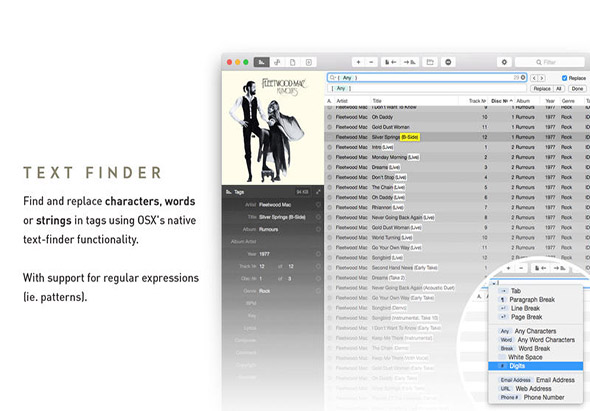Choose Any Characters from the pattern menu
590x411 pixels.
click(535, 331)
